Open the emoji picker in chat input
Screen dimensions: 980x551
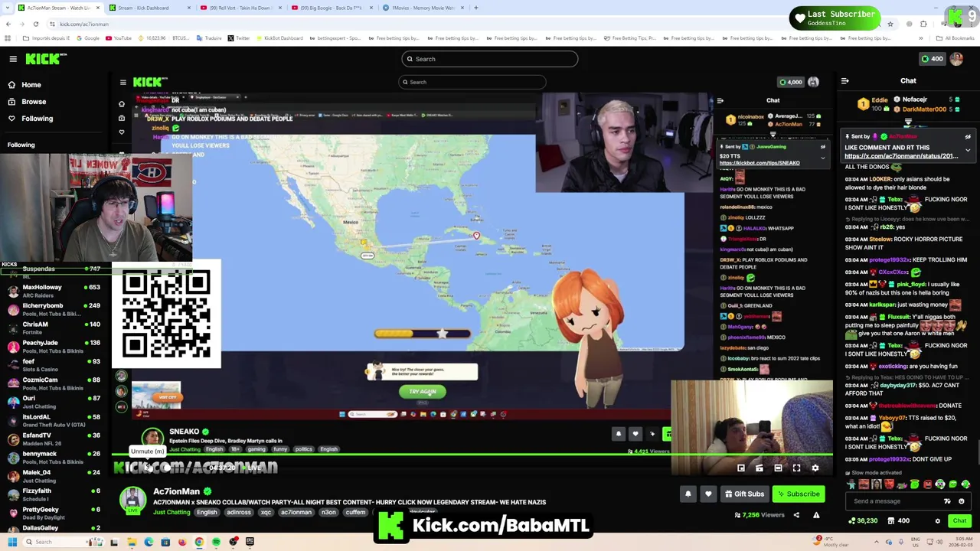962,501
